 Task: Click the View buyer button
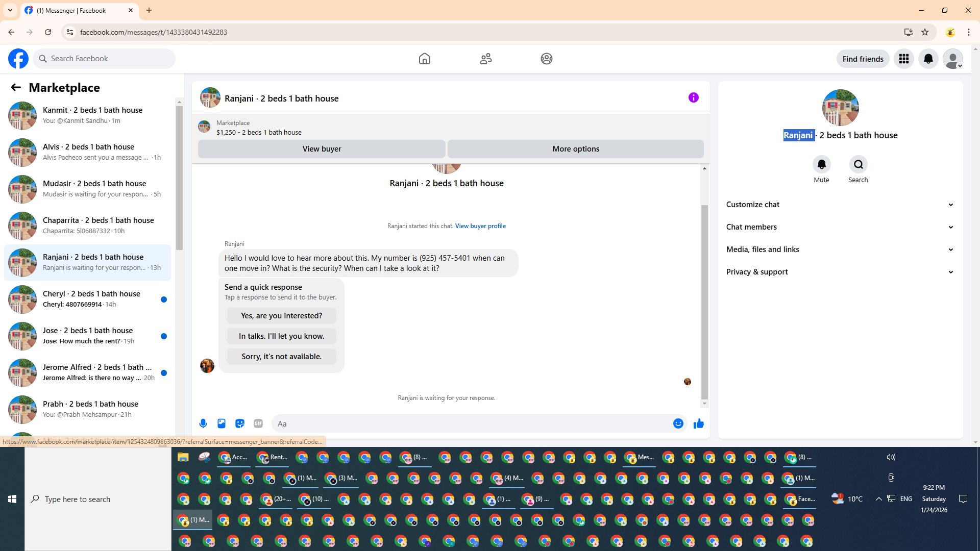[x=322, y=149]
